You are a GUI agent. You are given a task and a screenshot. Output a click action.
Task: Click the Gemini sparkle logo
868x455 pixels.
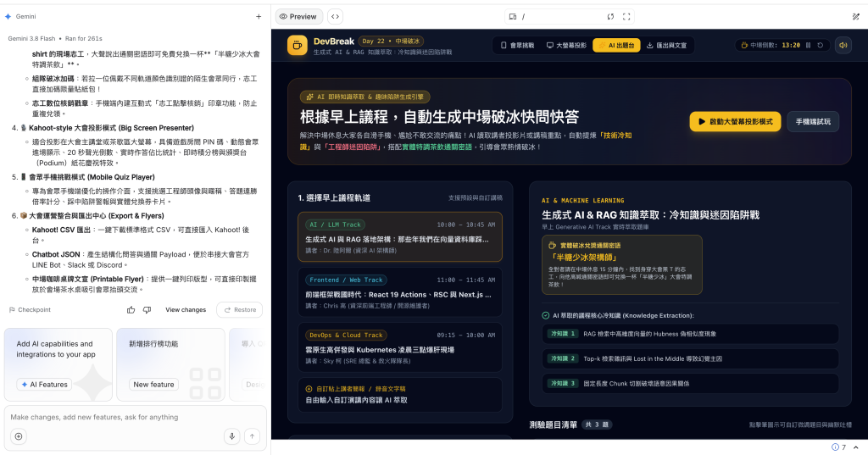(x=8, y=17)
